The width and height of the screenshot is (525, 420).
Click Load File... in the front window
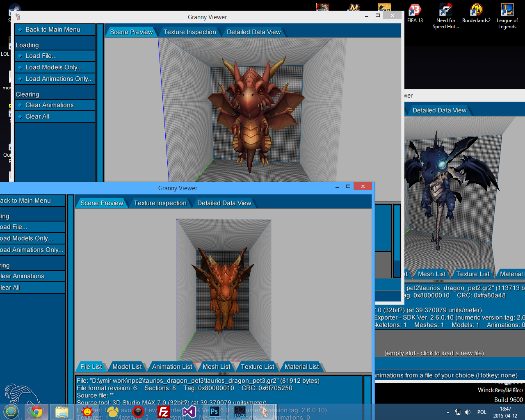click(x=33, y=227)
